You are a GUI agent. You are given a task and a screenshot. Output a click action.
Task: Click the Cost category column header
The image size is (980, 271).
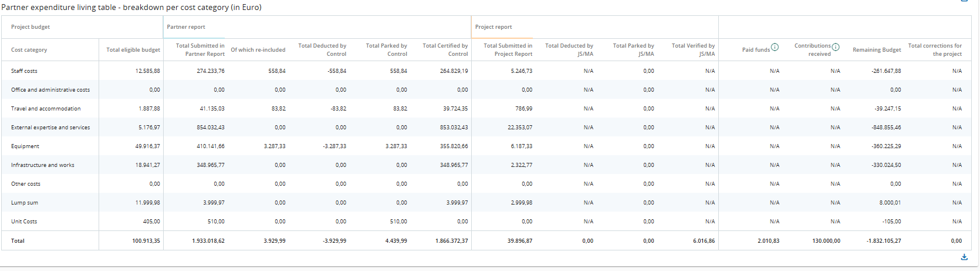click(29, 50)
